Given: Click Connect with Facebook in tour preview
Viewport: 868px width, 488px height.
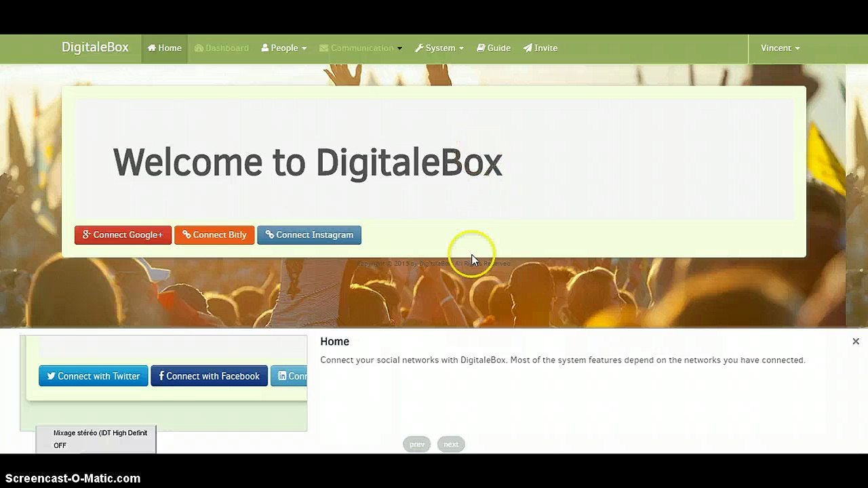Looking at the screenshot, I should [209, 376].
